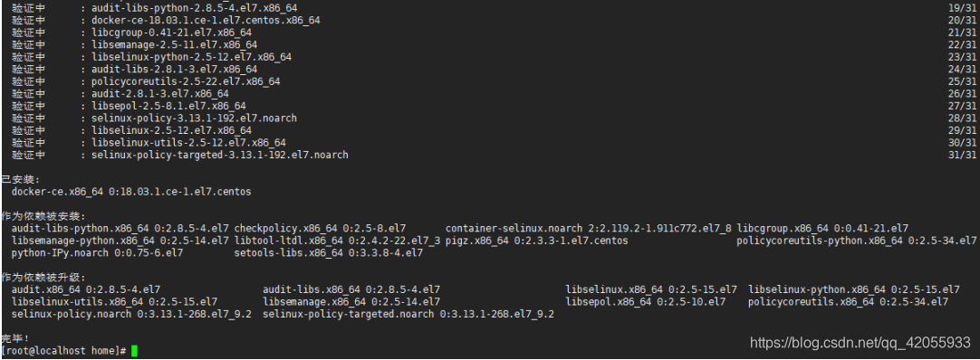This screenshot has width=980, height=360.
Task: Click the libsepol.x86_64 0:2.5-10.el7 entry
Action: point(646,302)
